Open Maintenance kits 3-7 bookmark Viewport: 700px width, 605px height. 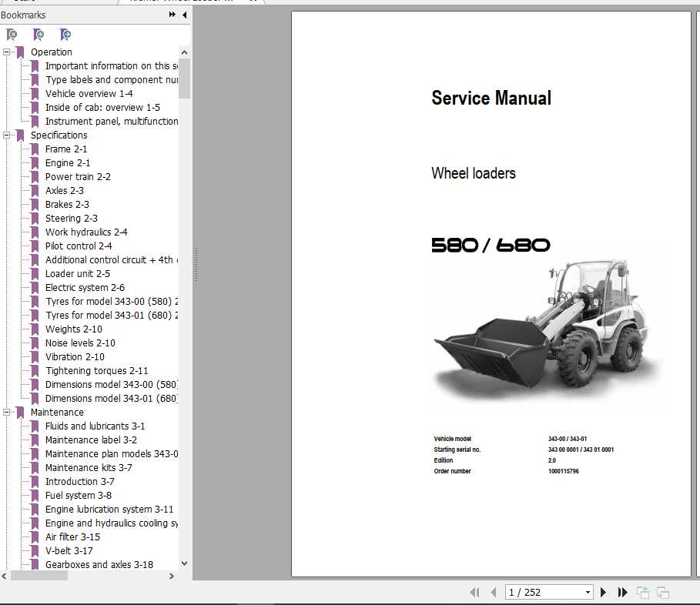click(89, 467)
